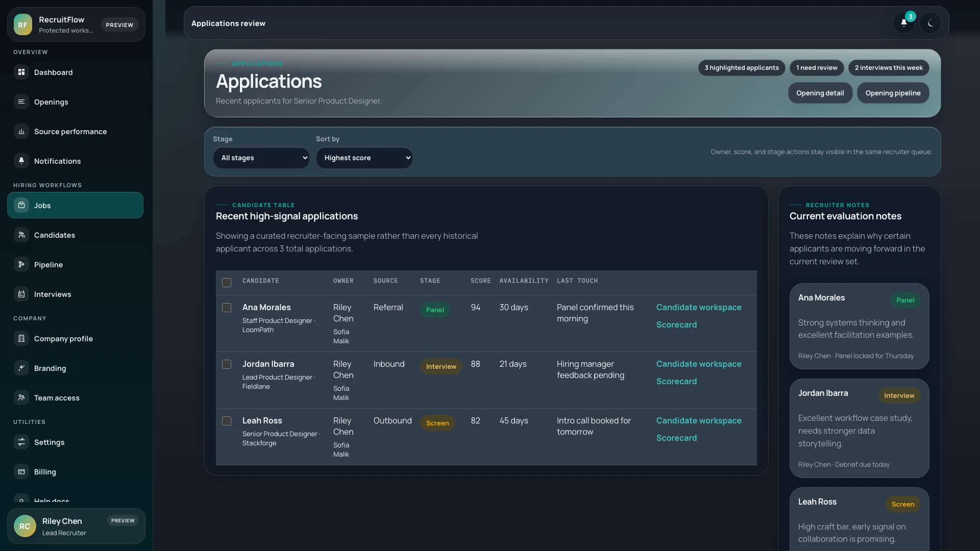Image resolution: width=980 pixels, height=551 pixels.
Task: Click the 3 highlighted applicants chip
Action: (x=742, y=67)
